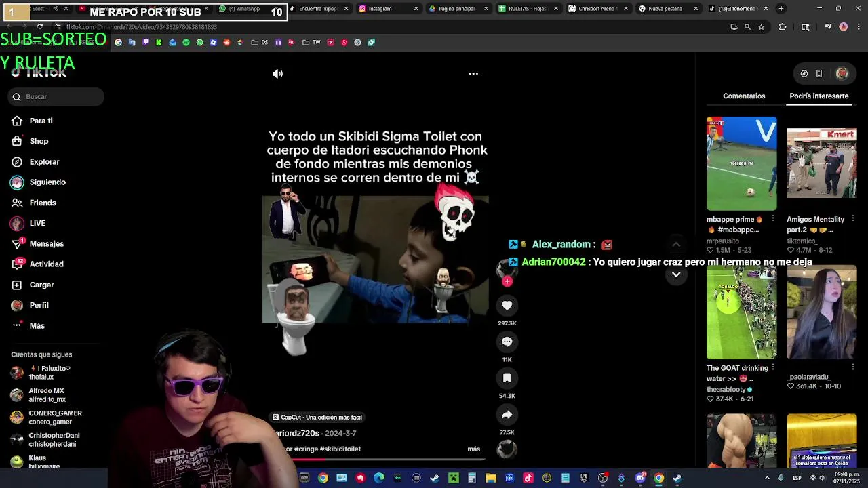Viewport: 868px width, 488px height.
Task: Open mrperusito author link
Action: 724,241
